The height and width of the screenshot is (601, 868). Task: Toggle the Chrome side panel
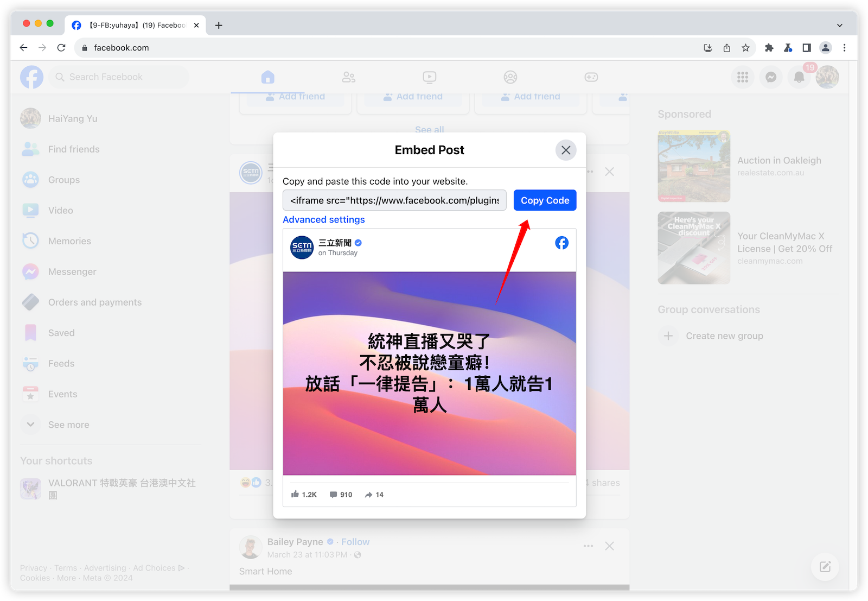pos(807,48)
